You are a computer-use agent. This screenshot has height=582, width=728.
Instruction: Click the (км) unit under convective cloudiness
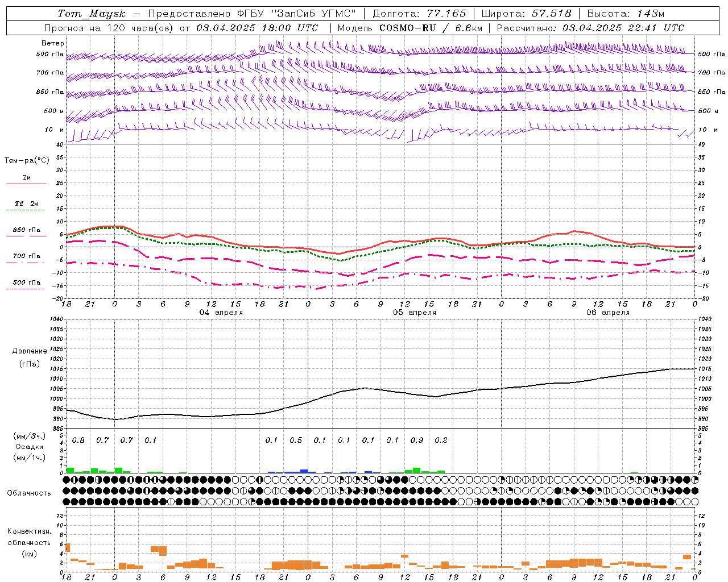click(x=29, y=554)
